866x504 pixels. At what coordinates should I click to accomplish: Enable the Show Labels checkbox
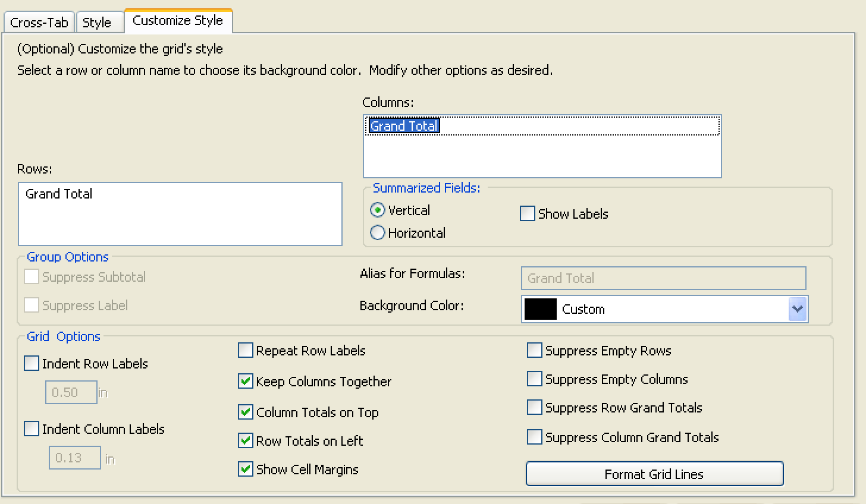(528, 214)
